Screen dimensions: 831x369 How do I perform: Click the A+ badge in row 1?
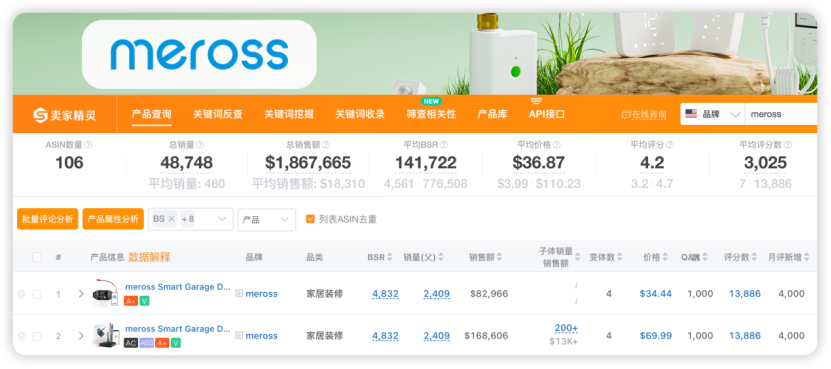131,301
